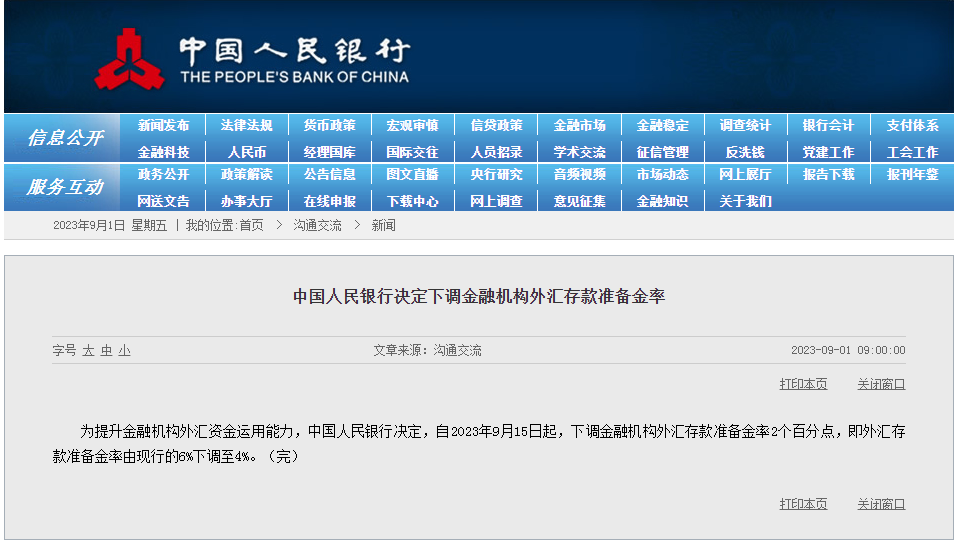
Task: Open 工会工作 navigation link
Action: point(912,152)
